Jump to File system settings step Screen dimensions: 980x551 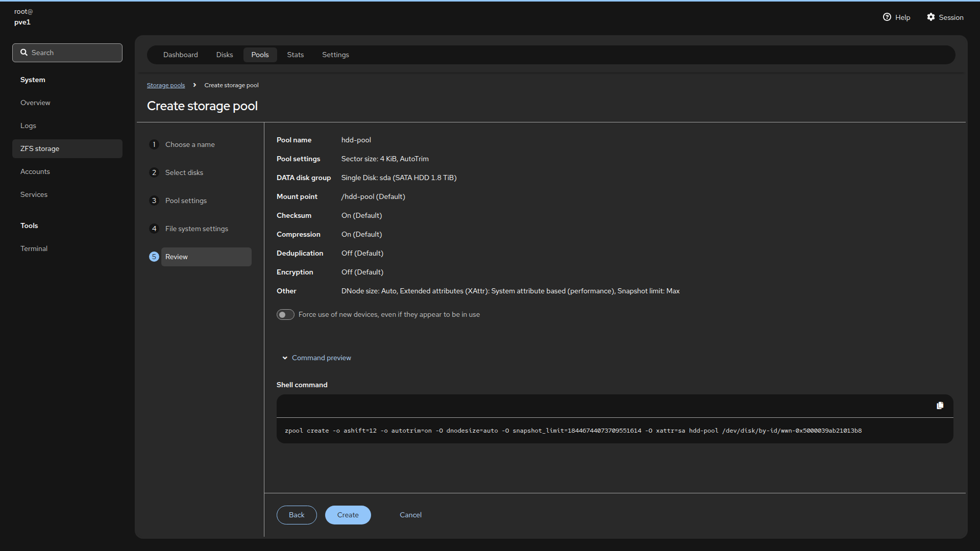coord(197,229)
